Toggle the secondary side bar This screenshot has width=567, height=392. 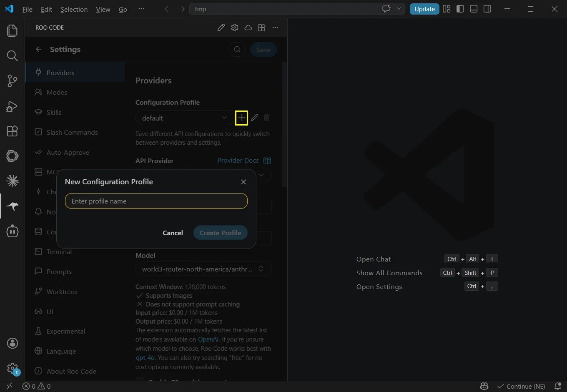[487, 9]
